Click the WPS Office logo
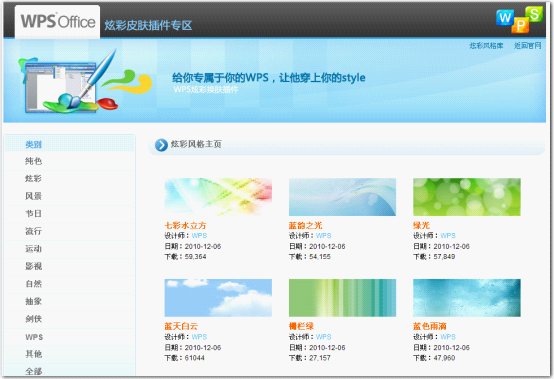 [x=58, y=21]
